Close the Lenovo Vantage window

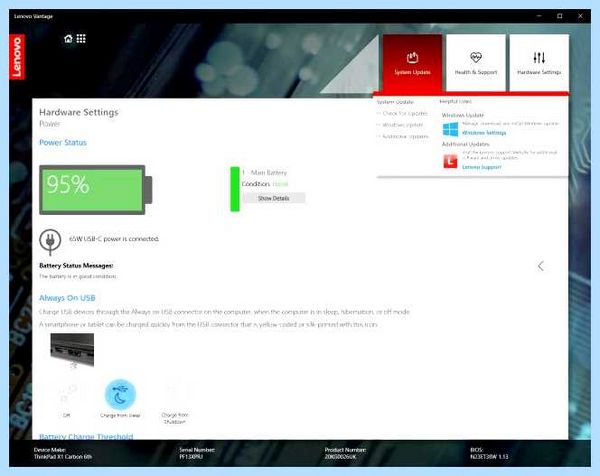click(x=580, y=16)
